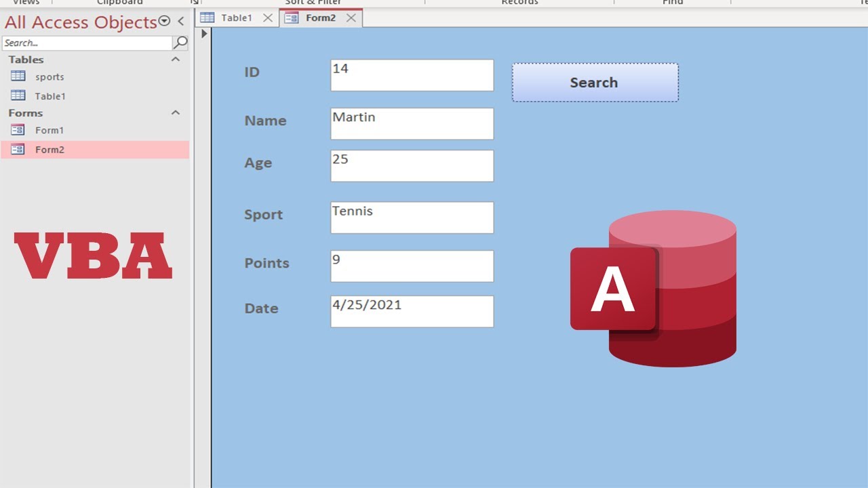Click the Sport label

click(x=264, y=214)
